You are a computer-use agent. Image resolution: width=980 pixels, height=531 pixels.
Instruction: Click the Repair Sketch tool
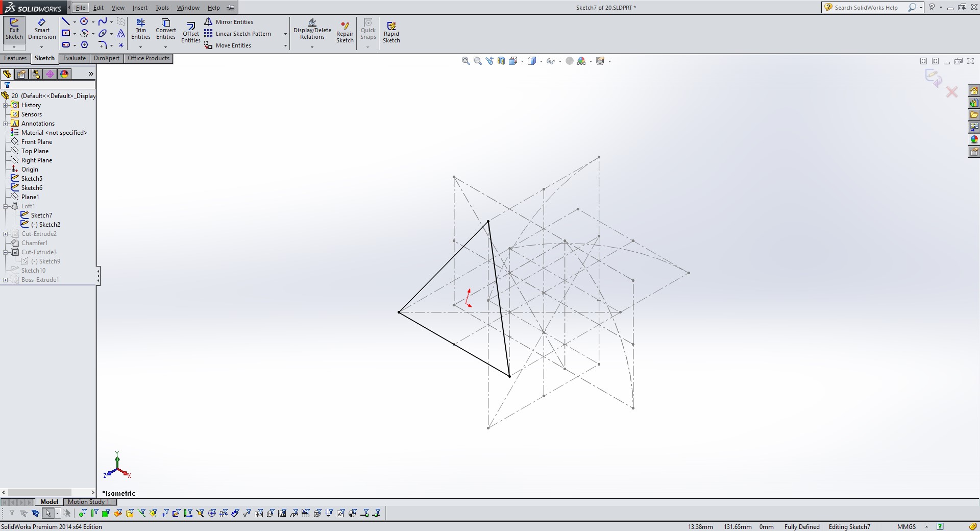345,33
